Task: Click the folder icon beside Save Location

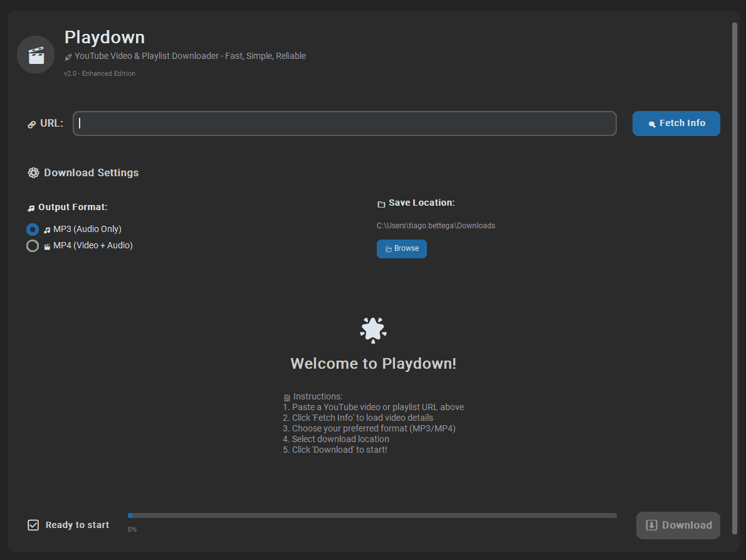Action: tap(381, 204)
